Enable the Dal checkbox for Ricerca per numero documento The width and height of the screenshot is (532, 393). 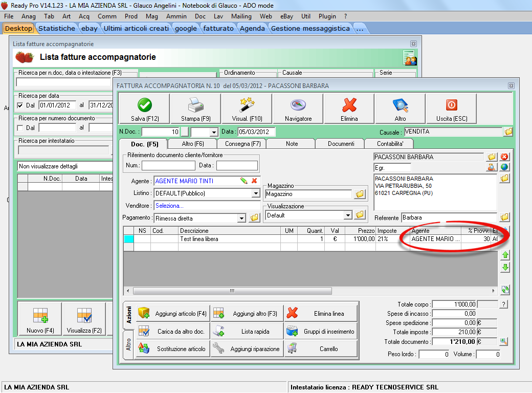pyautogui.click(x=20, y=128)
